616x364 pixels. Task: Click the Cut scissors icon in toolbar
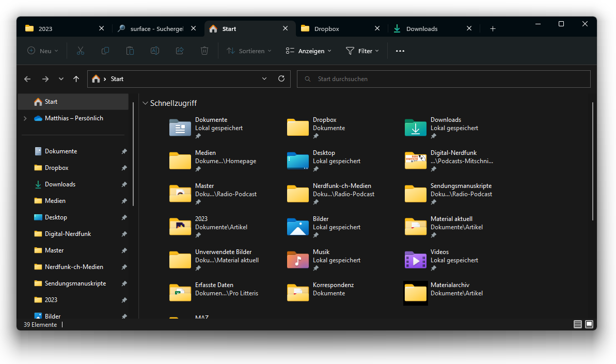click(x=81, y=51)
